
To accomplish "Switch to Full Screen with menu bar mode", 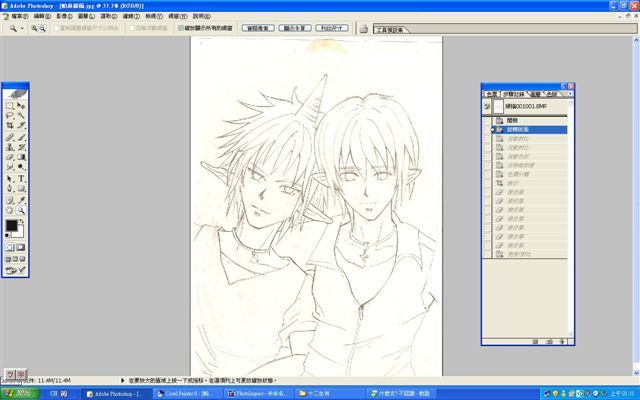I will pos(16,259).
